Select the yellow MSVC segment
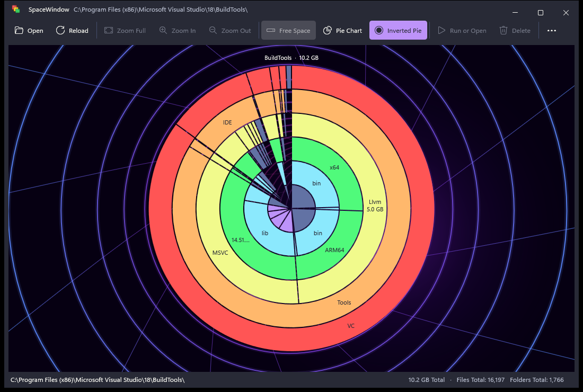Screen dimensions: 583x392 pos(220,253)
